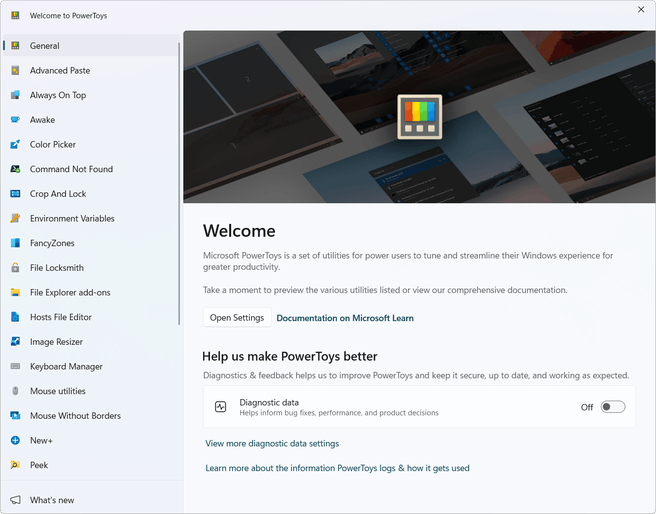Select Peek in sidebar

(91, 465)
